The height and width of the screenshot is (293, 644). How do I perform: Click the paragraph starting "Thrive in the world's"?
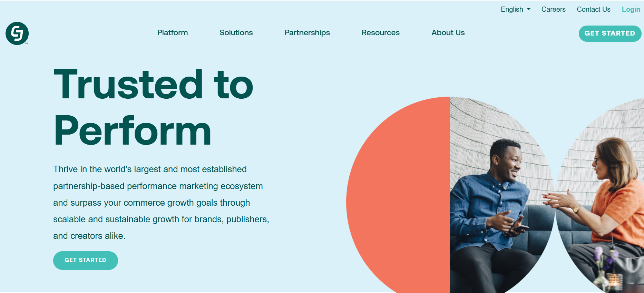click(x=161, y=203)
